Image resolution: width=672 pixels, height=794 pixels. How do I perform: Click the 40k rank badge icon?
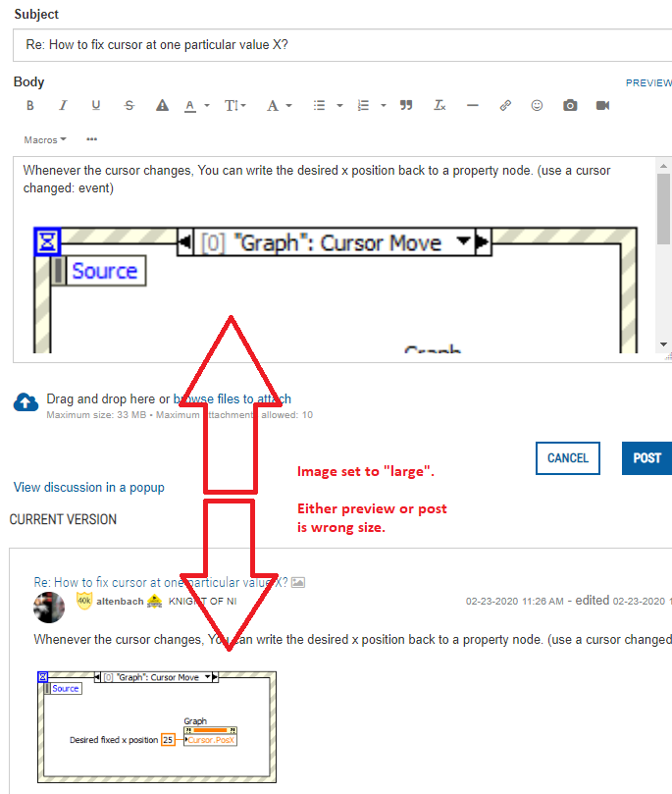[84, 601]
